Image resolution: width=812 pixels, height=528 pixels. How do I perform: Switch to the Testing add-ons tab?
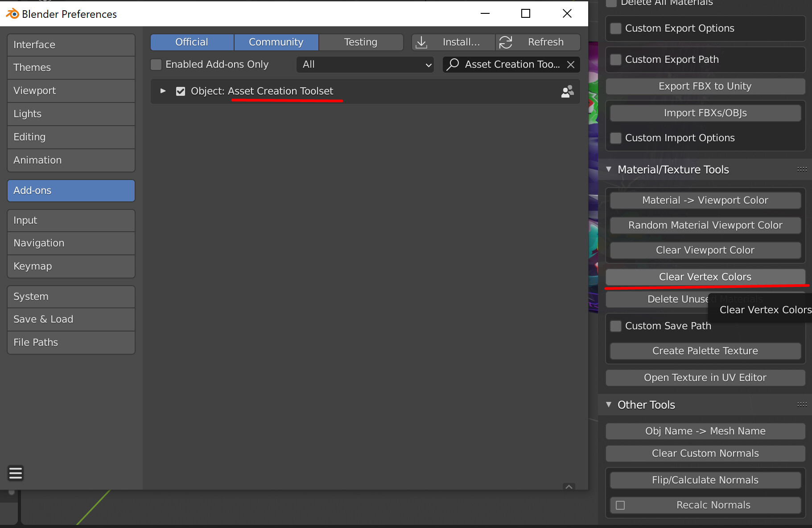(x=361, y=42)
